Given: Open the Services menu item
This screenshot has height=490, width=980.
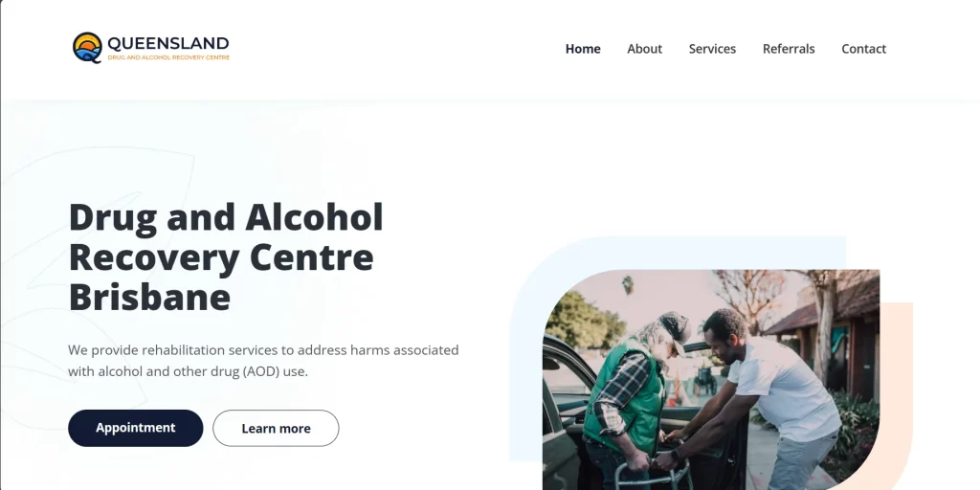Looking at the screenshot, I should [712, 49].
